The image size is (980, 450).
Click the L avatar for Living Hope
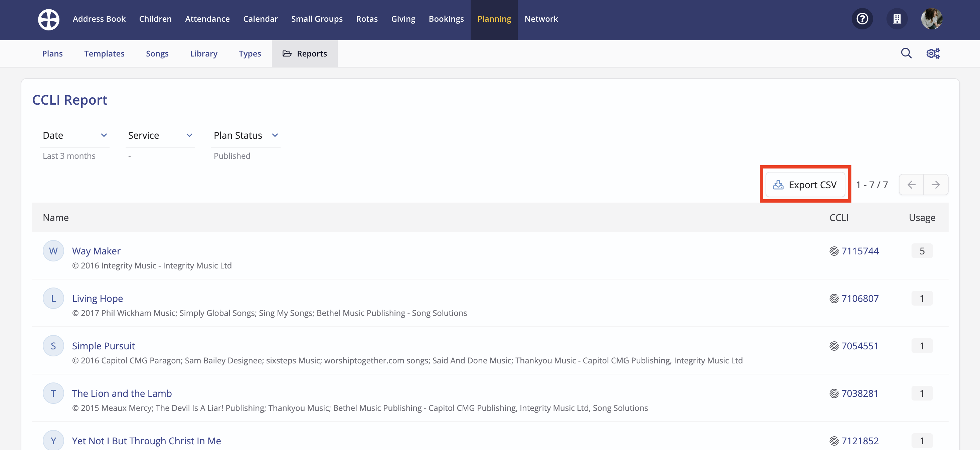(x=53, y=299)
